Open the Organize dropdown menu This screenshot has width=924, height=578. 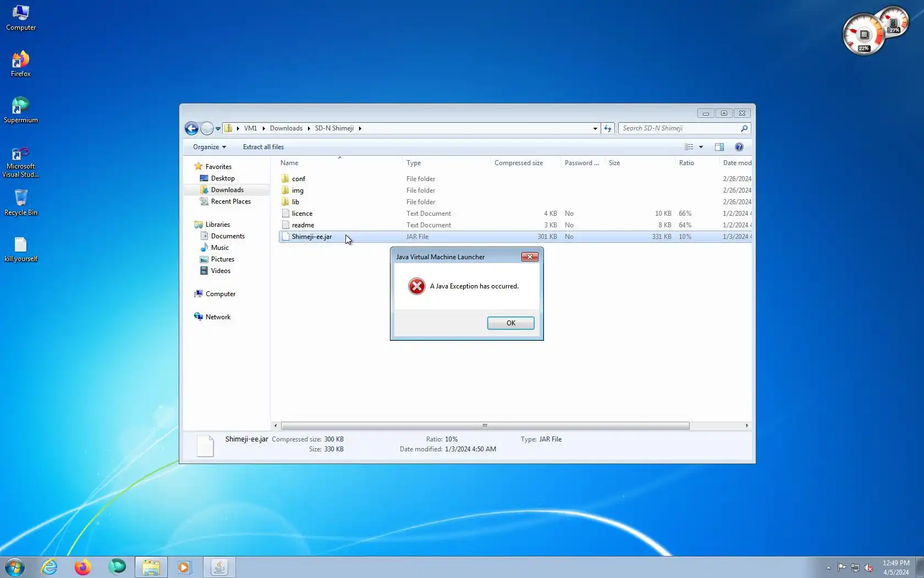[210, 147]
